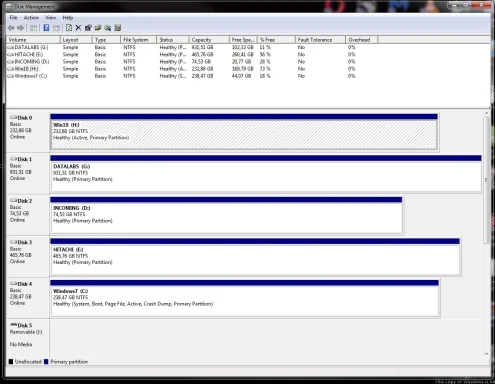Viewport: 495px width, 384px height.
Task: Close the Disk Management window
Action: (482, 5)
